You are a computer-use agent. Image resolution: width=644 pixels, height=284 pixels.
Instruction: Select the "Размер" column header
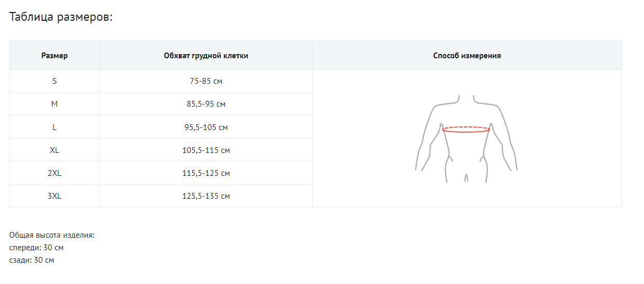click(x=55, y=56)
